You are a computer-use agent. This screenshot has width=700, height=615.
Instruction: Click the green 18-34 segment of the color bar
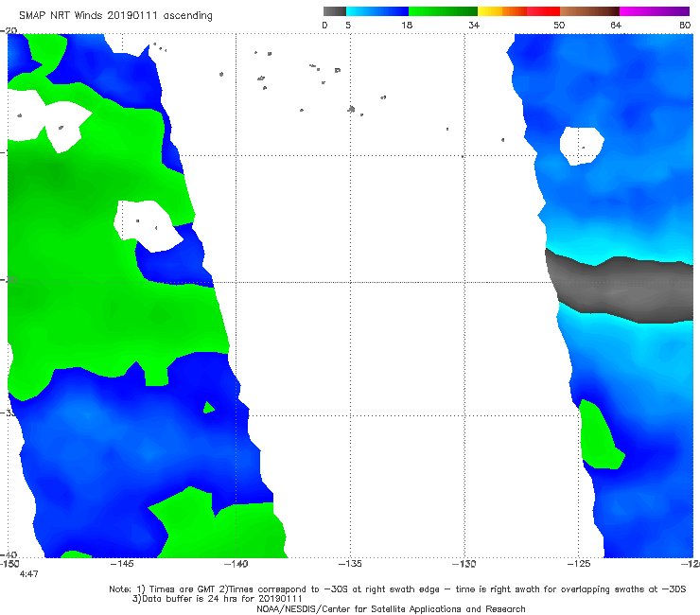(443, 11)
